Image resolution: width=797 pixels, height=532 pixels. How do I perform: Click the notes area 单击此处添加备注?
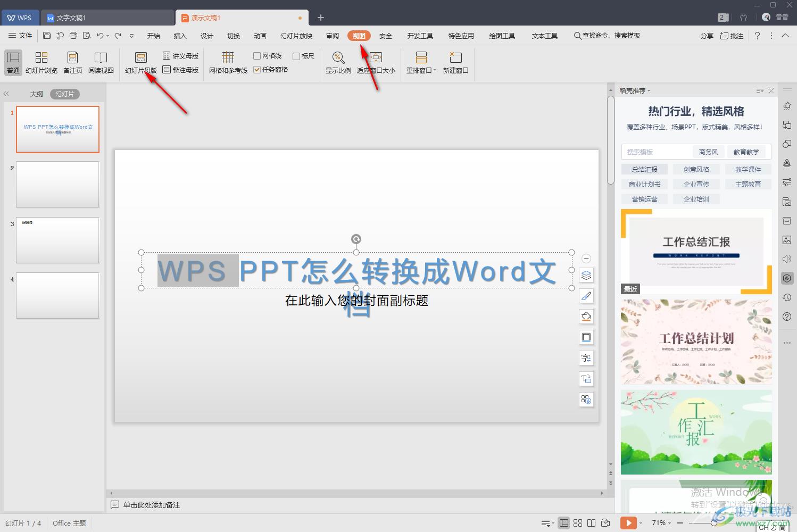[x=152, y=505]
